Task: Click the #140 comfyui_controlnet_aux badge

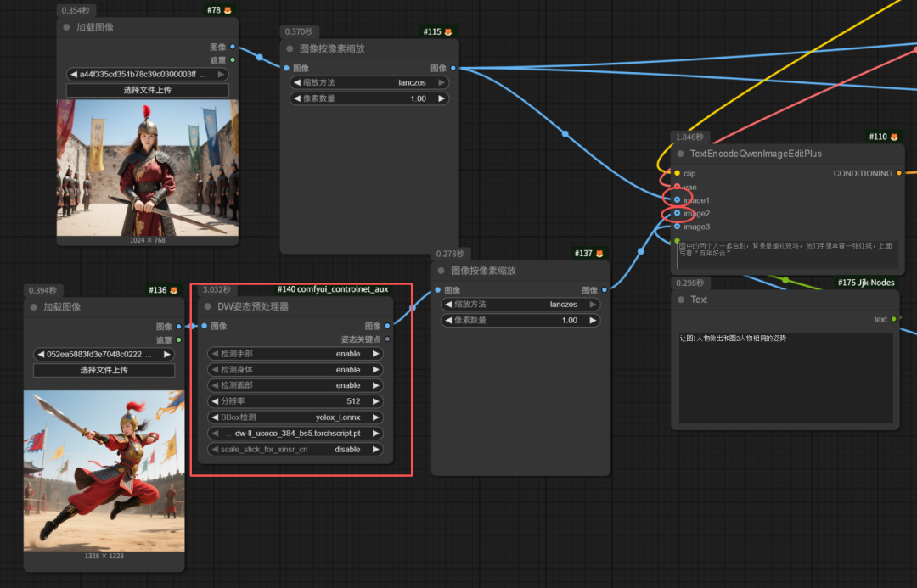Action: pyautogui.click(x=333, y=289)
